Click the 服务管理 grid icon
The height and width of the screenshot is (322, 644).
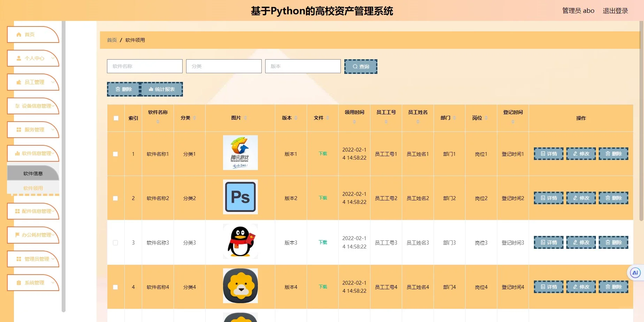pyautogui.click(x=18, y=130)
